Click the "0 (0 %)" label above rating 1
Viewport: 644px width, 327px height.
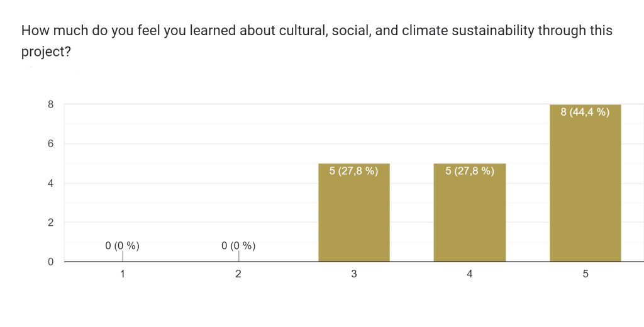click(x=122, y=246)
